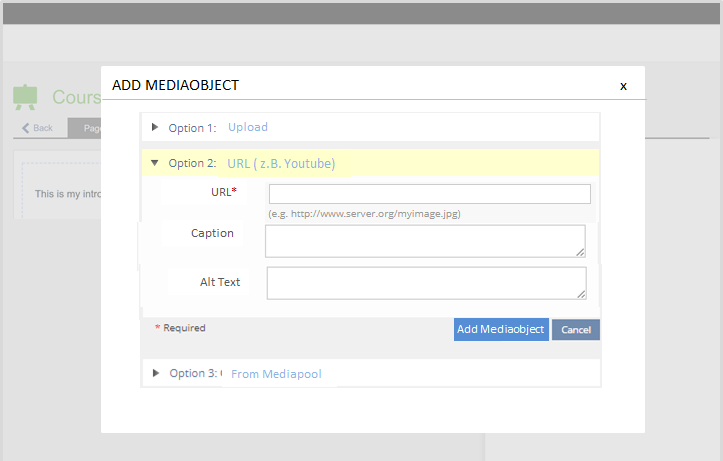Grab the Caption field resize handle
Image resolution: width=723 pixels, height=461 pixels.
click(x=580, y=253)
